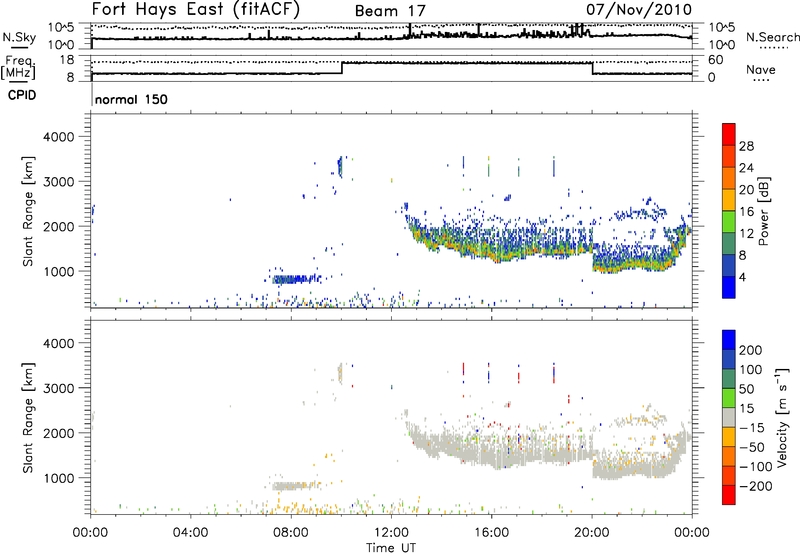Click Slant Range label of Velocity panel
Screen dimensions: 800x554
point(28,418)
